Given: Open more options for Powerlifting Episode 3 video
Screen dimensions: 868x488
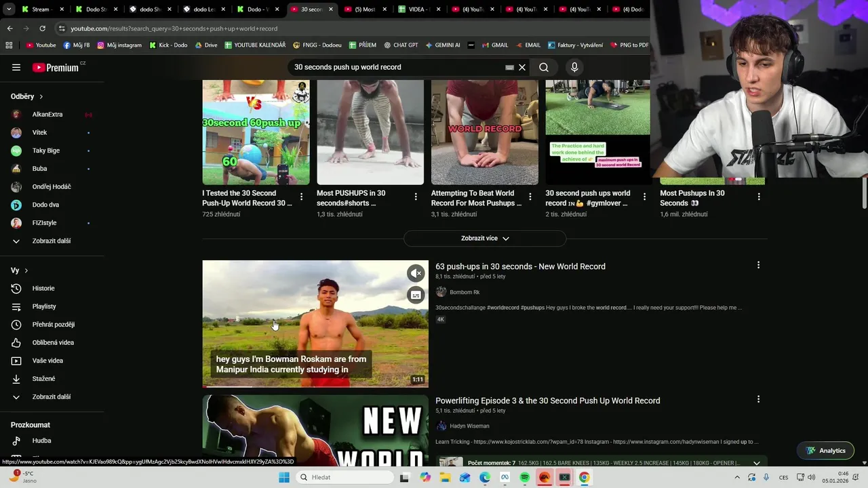Looking at the screenshot, I should (758, 399).
